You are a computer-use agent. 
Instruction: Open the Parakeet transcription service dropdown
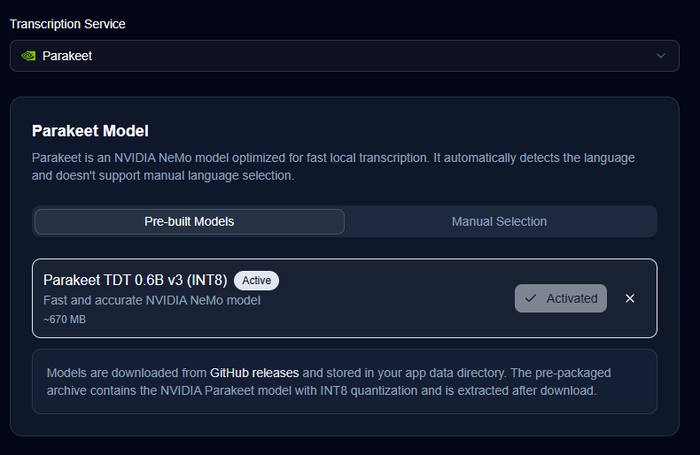340,56
